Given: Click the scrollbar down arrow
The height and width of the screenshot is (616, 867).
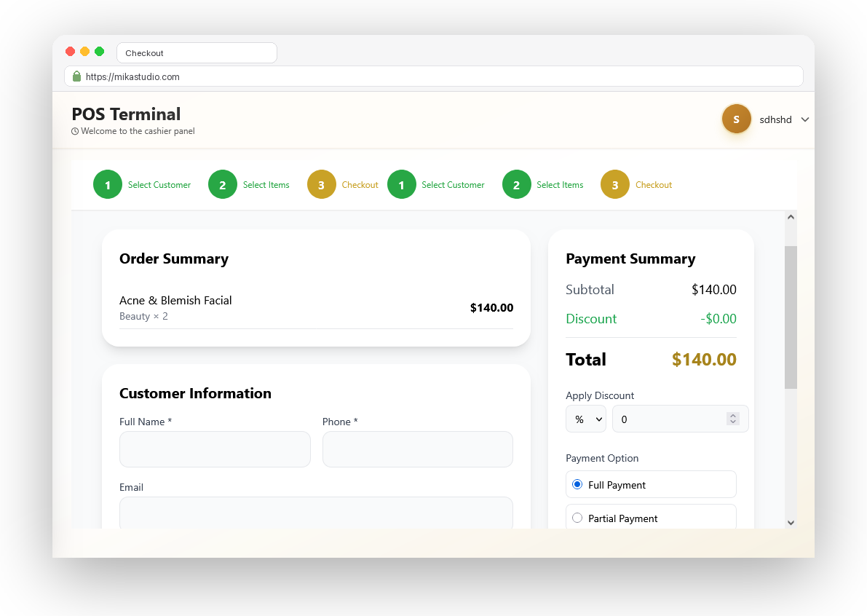Looking at the screenshot, I should pyautogui.click(x=791, y=523).
